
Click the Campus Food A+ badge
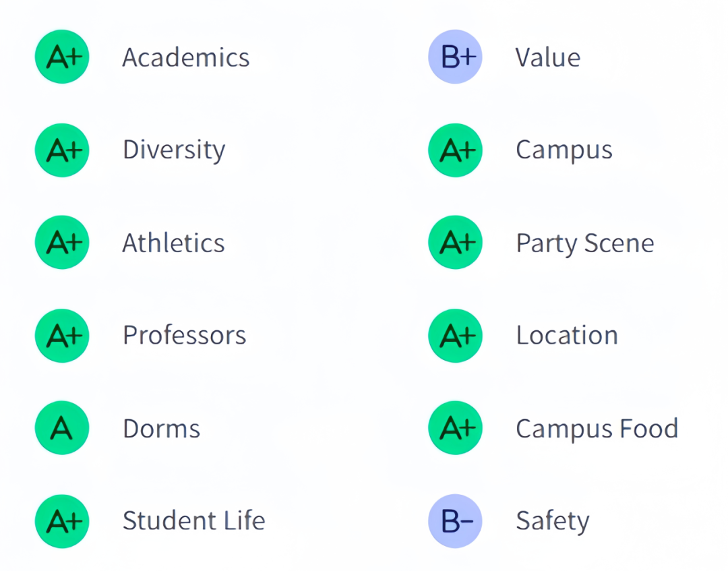pos(455,427)
